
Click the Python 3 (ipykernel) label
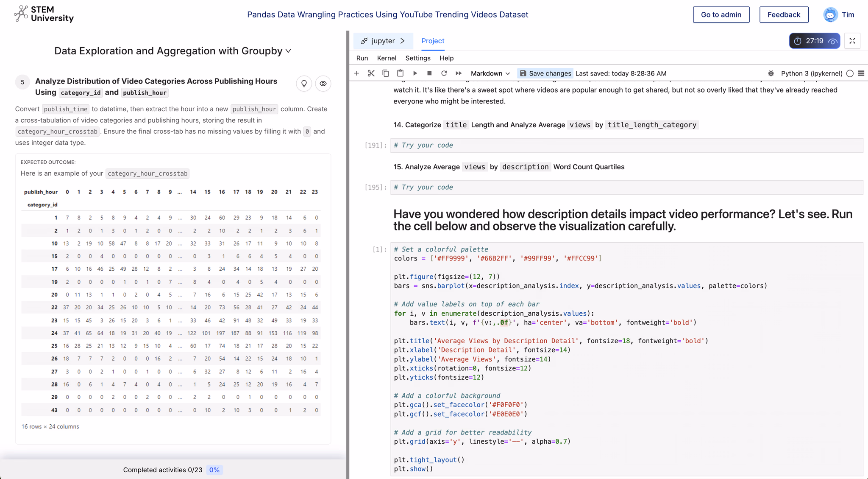[x=811, y=73]
